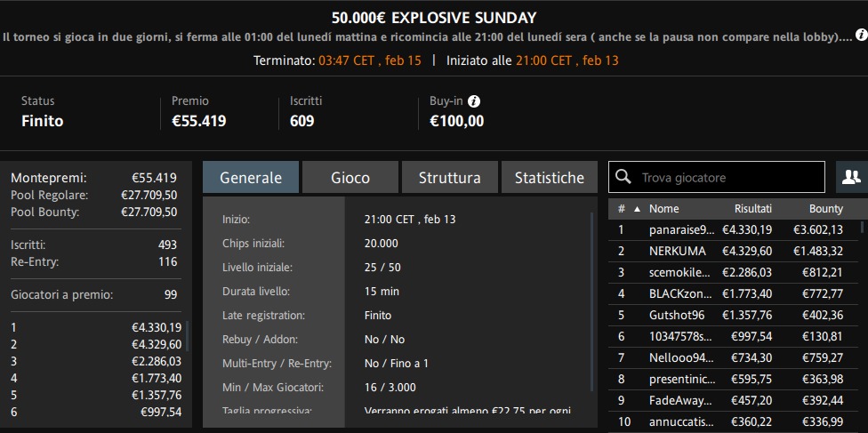Click the magnifier icon in the player search
The width and height of the screenshot is (868, 433).
(623, 177)
